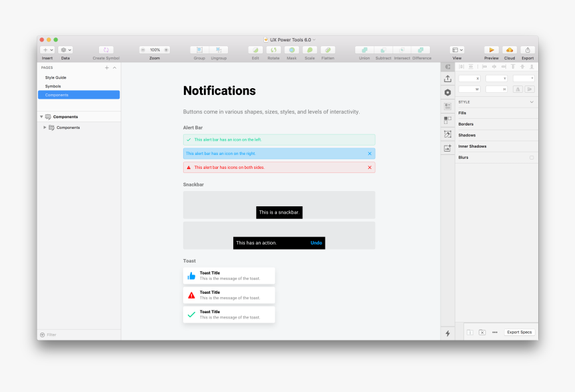Expand the Components folder layer triangle

coord(45,128)
